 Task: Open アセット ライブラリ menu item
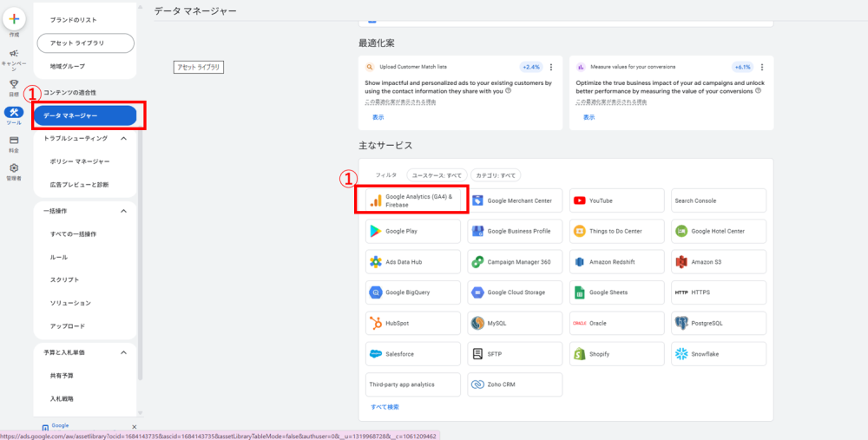(85, 43)
